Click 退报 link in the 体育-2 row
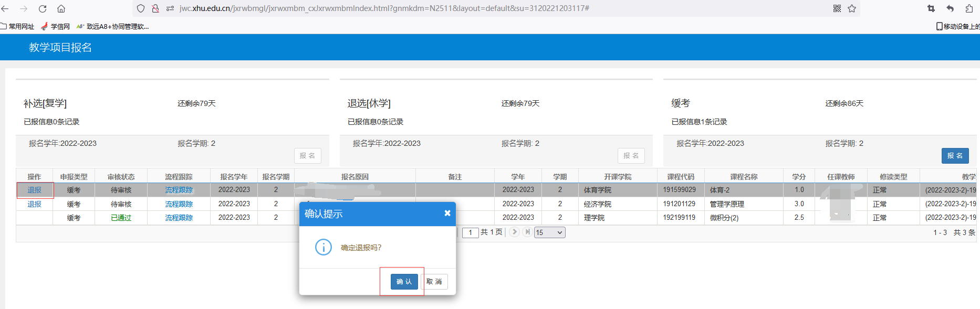Image resolution: width=980 pixels, height=309 pixels. tap(34, 190)
